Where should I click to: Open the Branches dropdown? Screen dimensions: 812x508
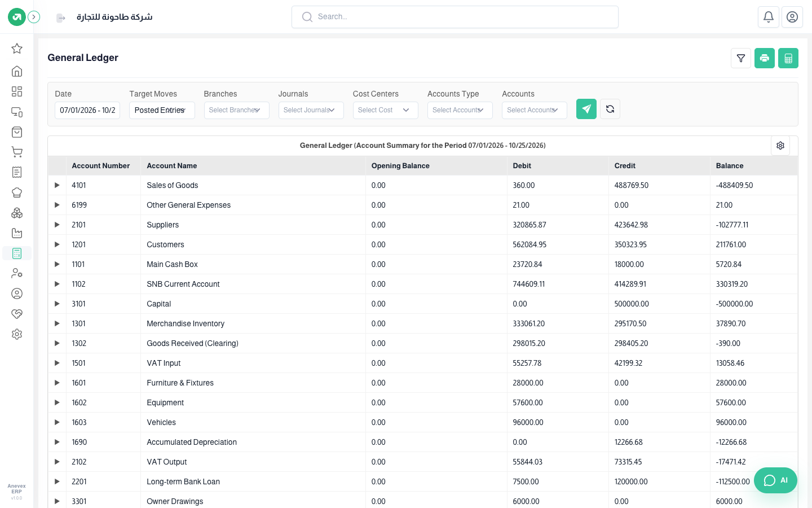(x=237, y=110)
